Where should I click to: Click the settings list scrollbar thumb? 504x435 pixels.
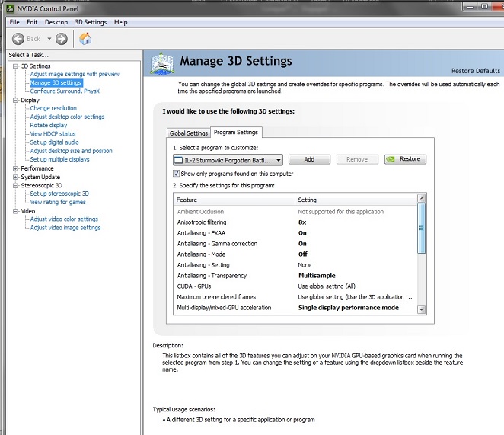tap(421, 228)
